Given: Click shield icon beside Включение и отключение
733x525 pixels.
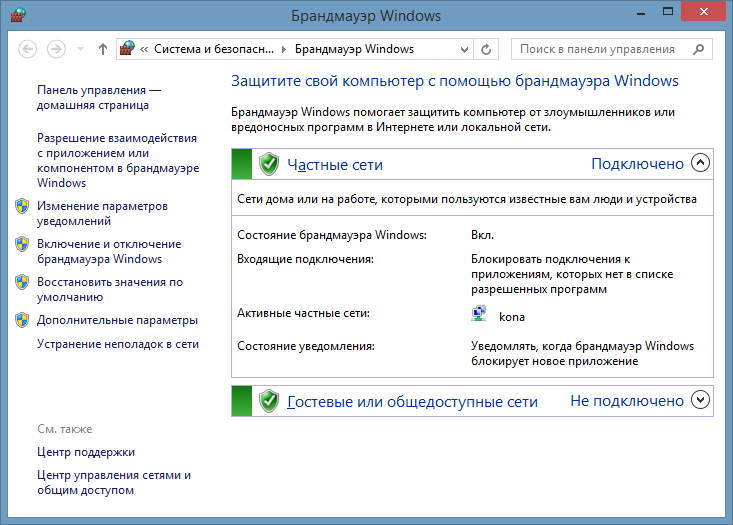Looking at the screenshot, I should 22,244.
